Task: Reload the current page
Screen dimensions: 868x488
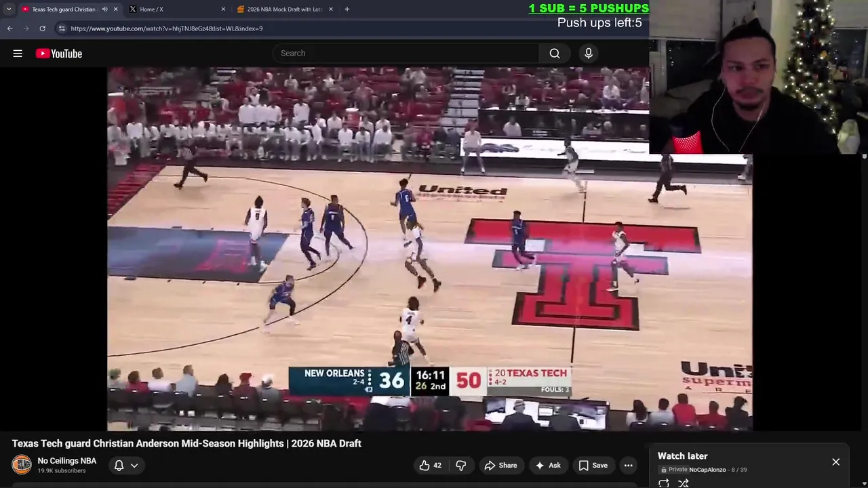Action: [x=42, y=28]
